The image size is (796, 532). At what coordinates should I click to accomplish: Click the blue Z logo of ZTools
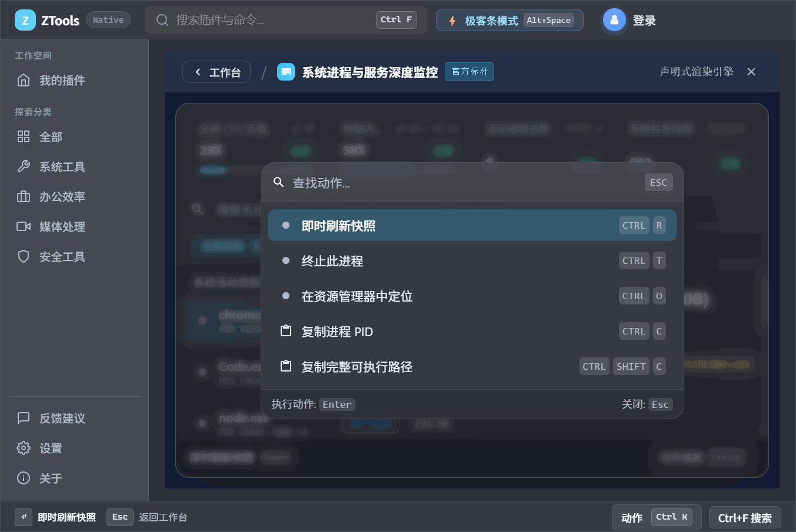(x=25, y=20)
